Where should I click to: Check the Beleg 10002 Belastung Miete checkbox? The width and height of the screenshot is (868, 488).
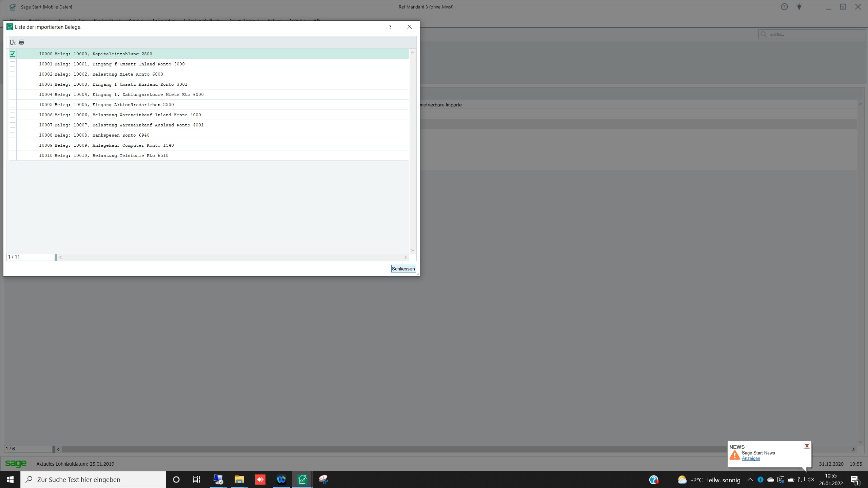click(x=13, y=74)
